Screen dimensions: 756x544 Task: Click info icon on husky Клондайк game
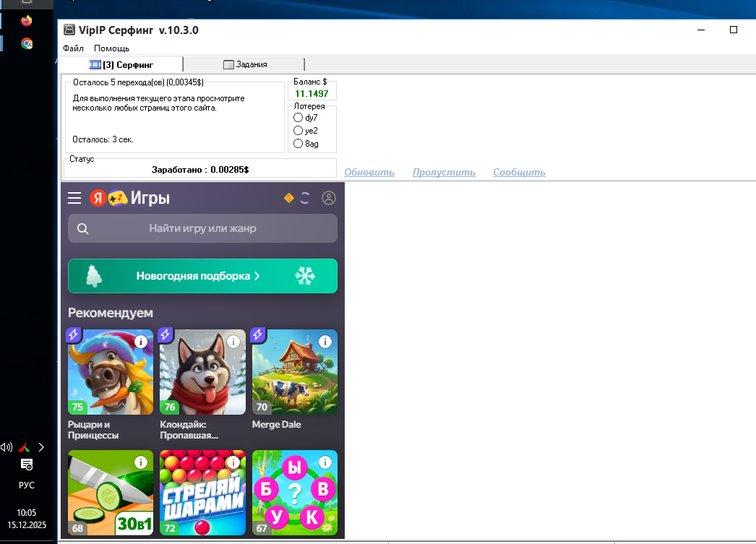[233, 342]
